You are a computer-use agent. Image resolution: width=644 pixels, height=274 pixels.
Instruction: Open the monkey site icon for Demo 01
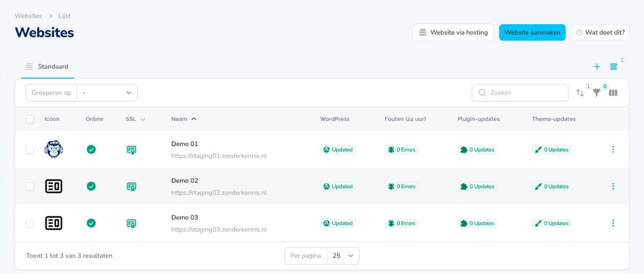tap(54, 150)
